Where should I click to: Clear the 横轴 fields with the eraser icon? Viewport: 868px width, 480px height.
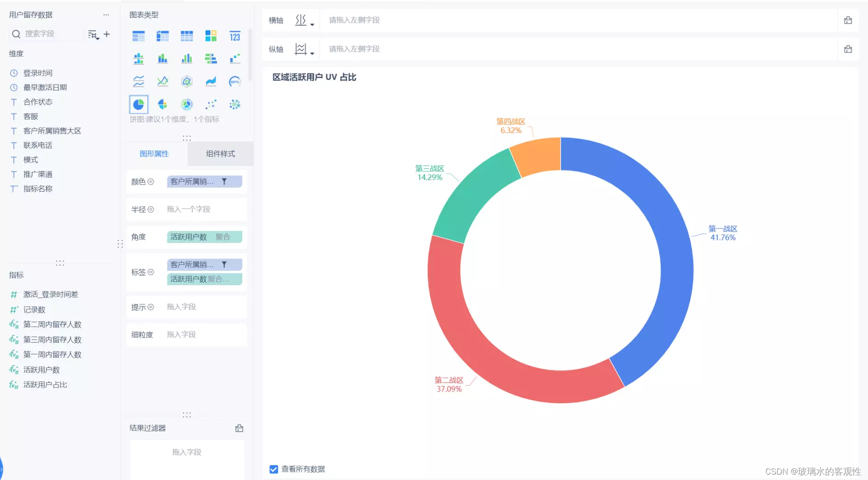848,20
